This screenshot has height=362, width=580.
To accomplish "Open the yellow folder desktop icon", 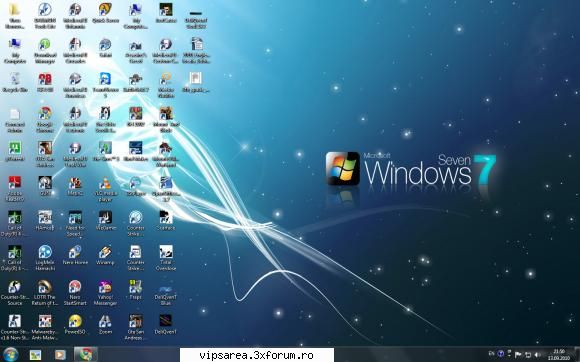I will click(15, 16).
